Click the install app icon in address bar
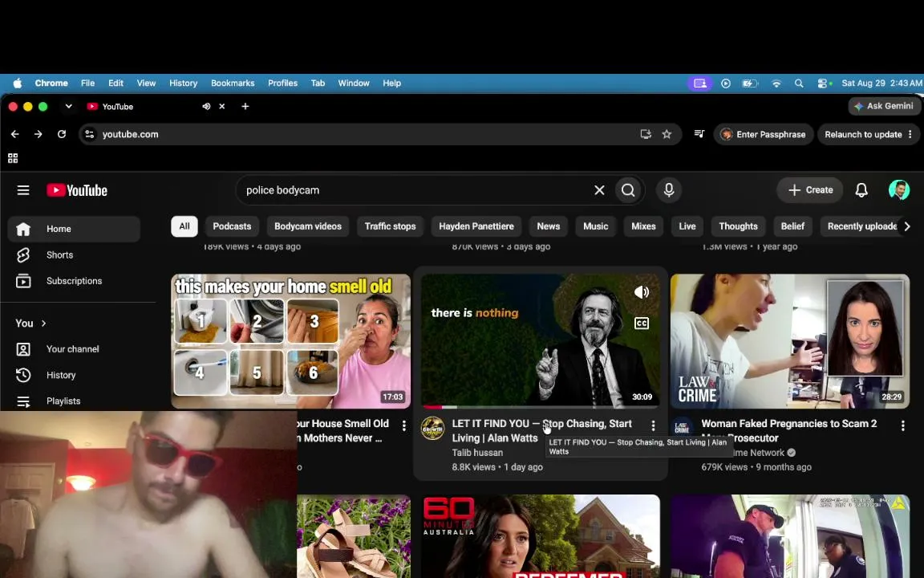This screenshot has height=578, width=924. 646,135
